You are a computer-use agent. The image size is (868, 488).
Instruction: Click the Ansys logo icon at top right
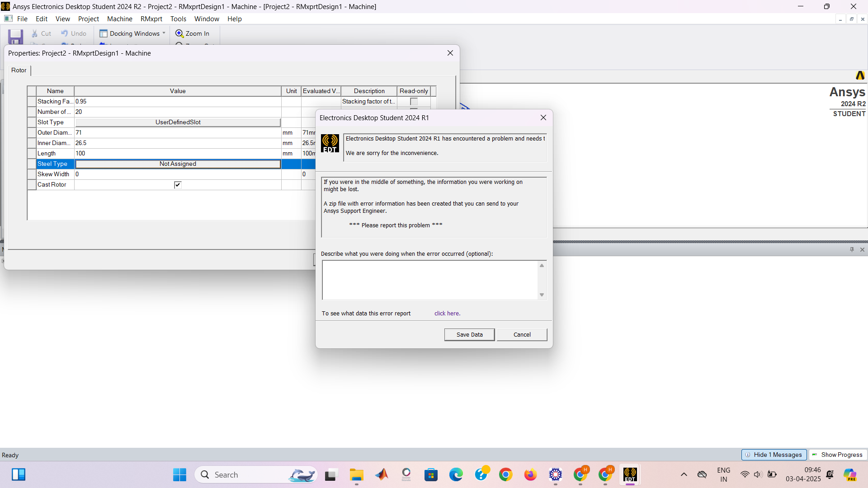(860, 75)
